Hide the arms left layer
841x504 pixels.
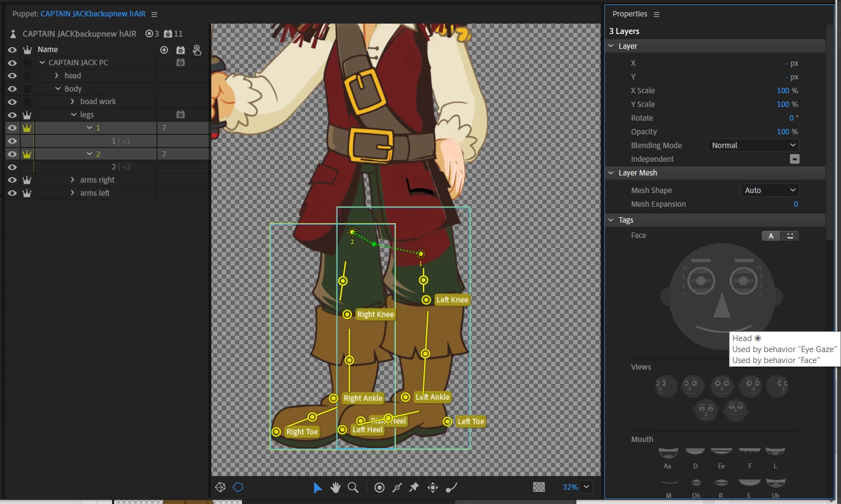click(x=12, y=193)
